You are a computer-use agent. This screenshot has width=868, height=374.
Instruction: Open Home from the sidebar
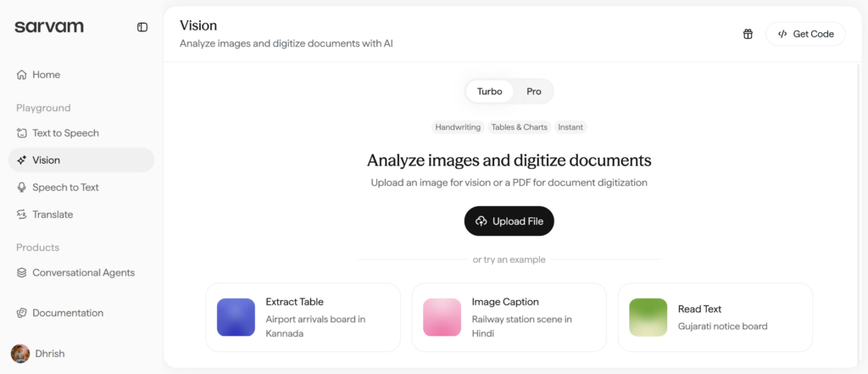point(46,75)
